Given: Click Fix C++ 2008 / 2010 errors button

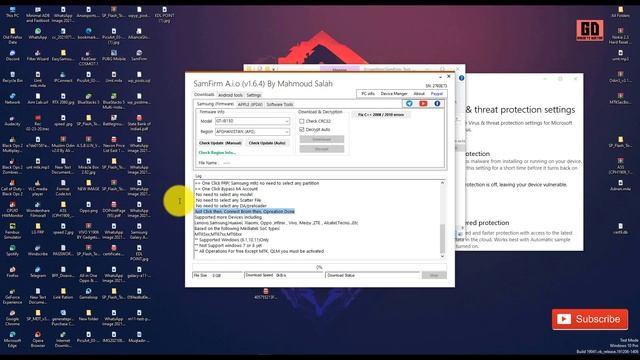Looking at the screenshot, I should pos(381,115).
